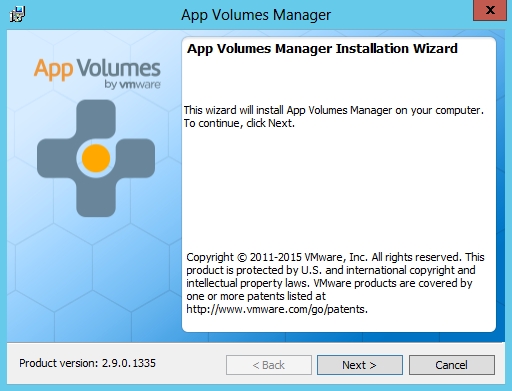Click the Next > button
The image size is (512, 391).
(360, 365)
